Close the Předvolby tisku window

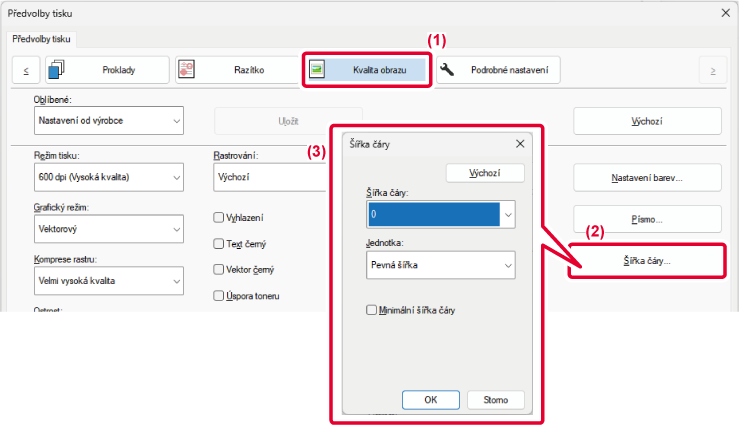(723, 13)
